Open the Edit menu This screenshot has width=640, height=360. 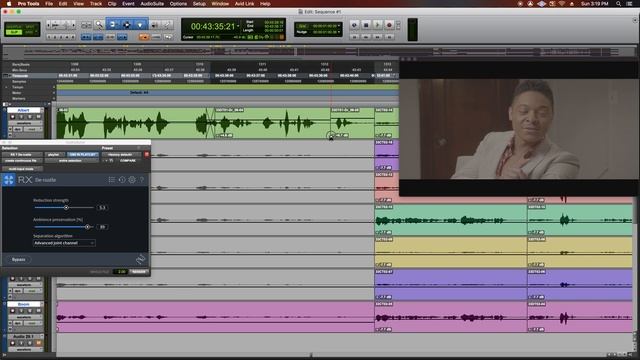(x=63, y=4)
